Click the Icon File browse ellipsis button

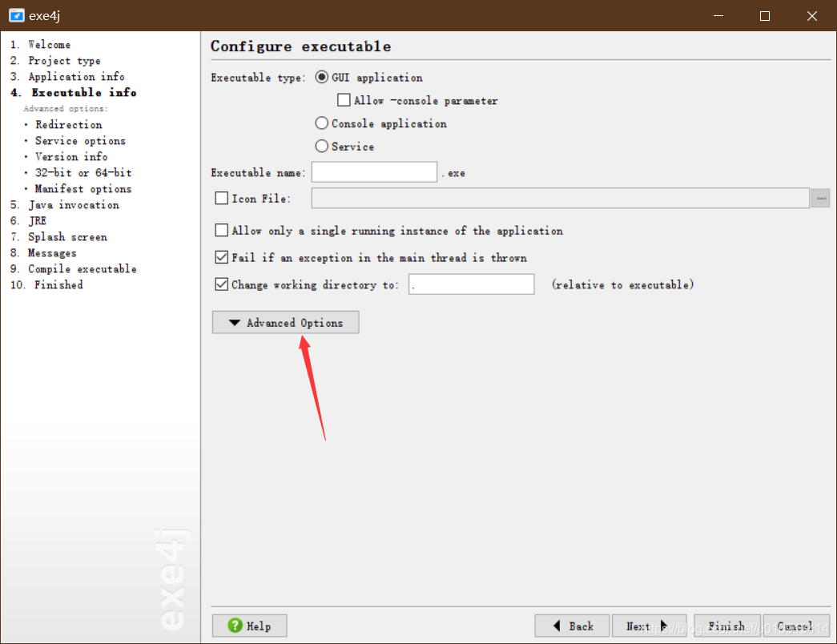pos(821,198)
